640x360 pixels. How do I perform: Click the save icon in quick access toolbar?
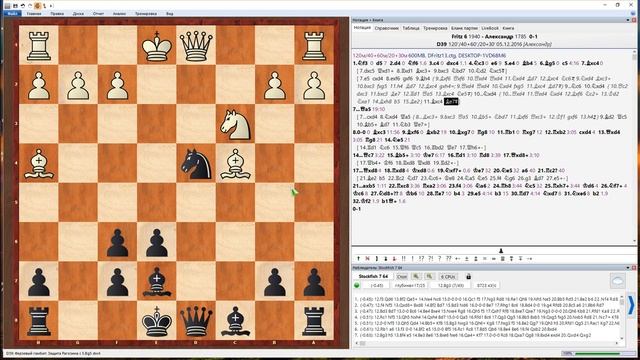(15, 6)
